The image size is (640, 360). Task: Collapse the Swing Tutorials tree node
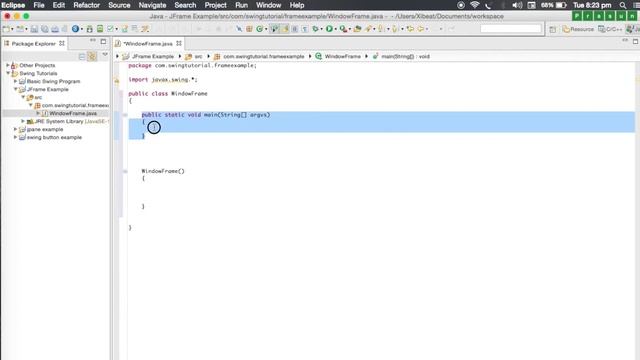(x=8, y=73)
